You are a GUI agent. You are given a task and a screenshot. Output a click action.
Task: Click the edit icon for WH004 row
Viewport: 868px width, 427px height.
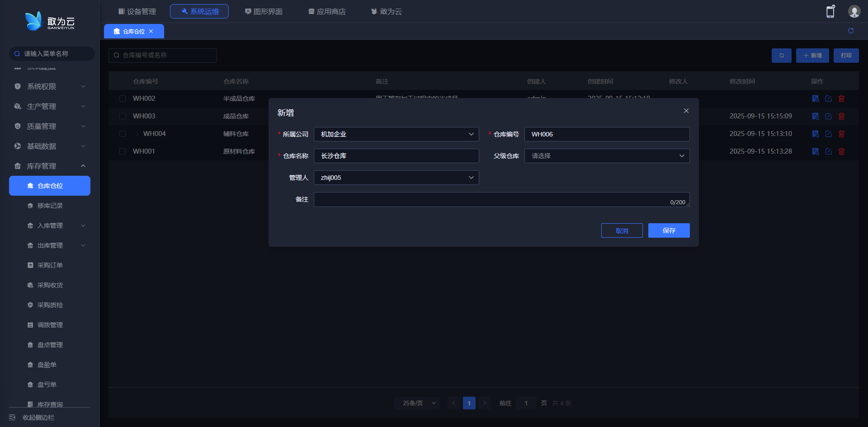tap(828, 134)
